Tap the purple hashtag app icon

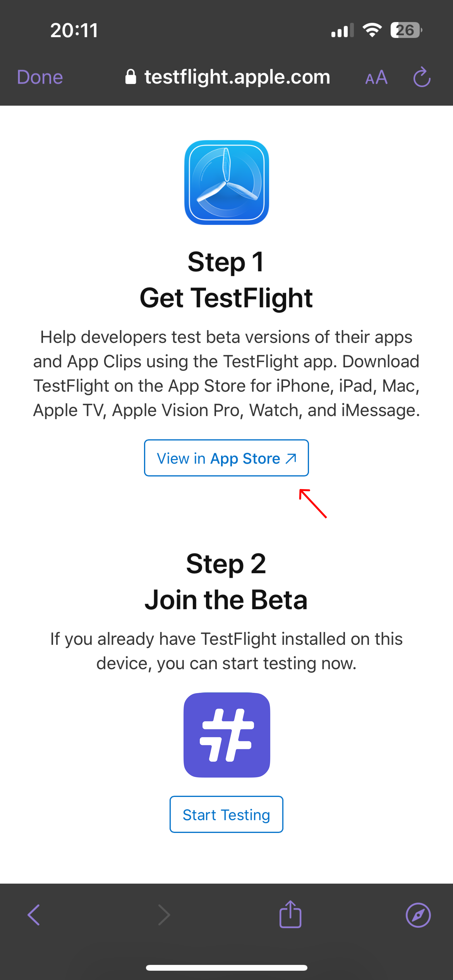pos(227,735)
